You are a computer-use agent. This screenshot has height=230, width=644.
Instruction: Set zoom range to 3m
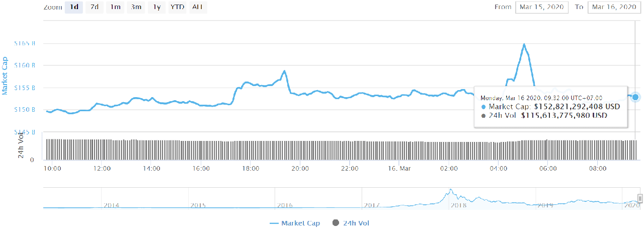click(136, 7)
